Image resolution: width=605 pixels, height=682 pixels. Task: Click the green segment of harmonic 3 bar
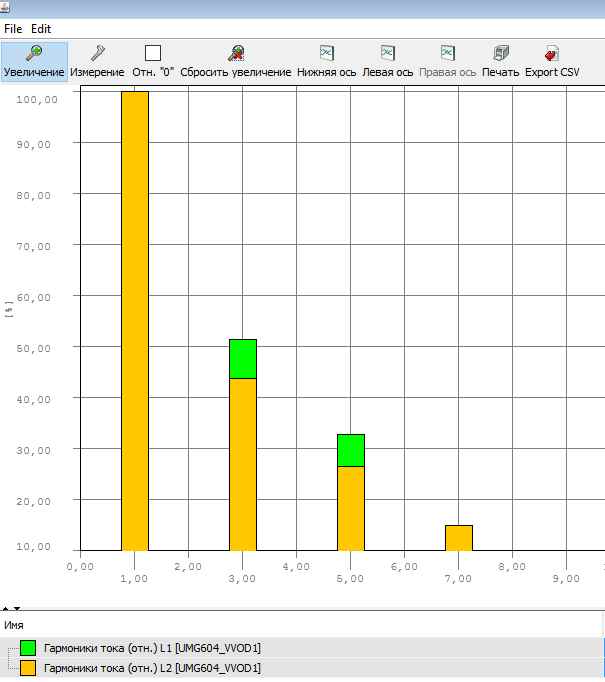(x=243, y=358)
